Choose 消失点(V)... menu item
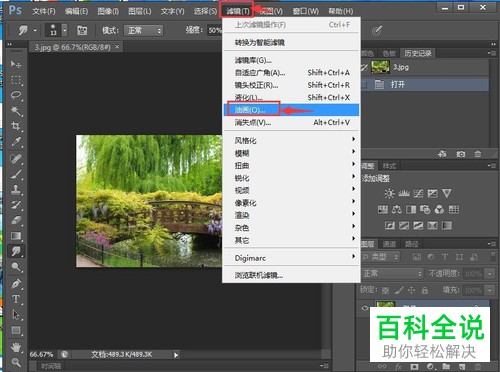Viewport: 500px width, 372px height. (x=291, y=122)
